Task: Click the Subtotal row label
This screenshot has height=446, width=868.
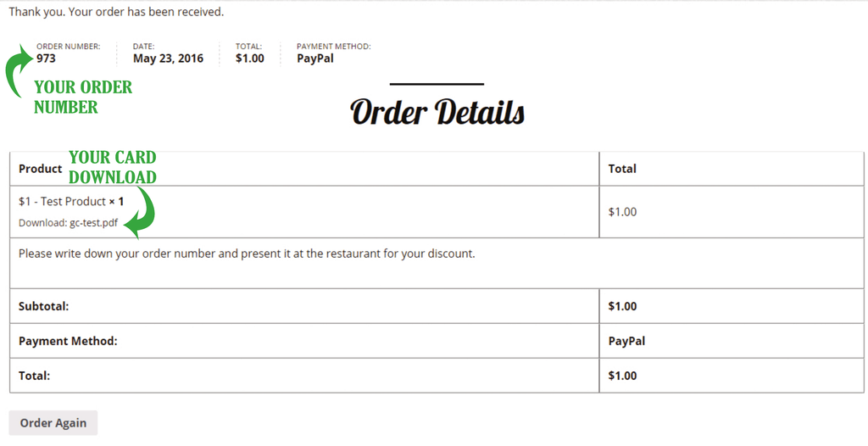Action: point(43,306)
